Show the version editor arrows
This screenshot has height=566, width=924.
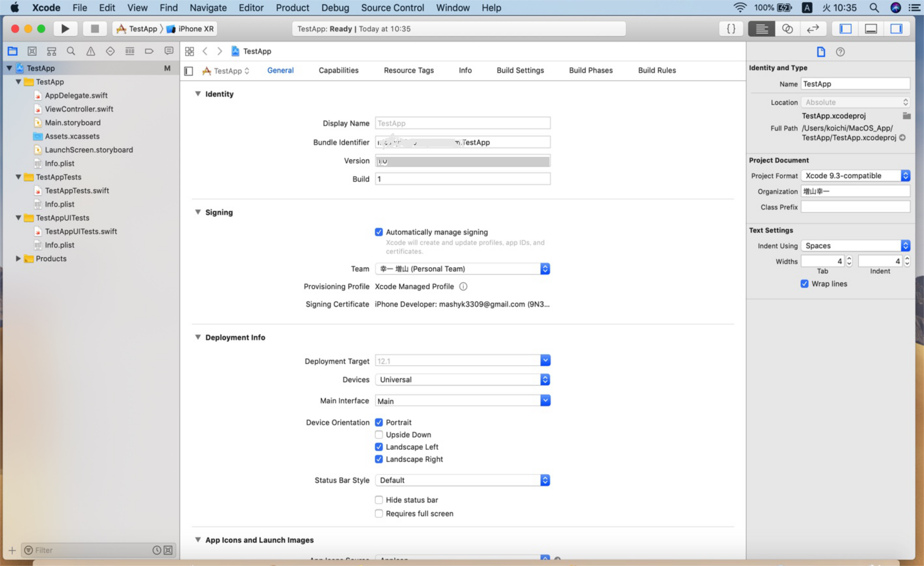click(x=813, y=29)
